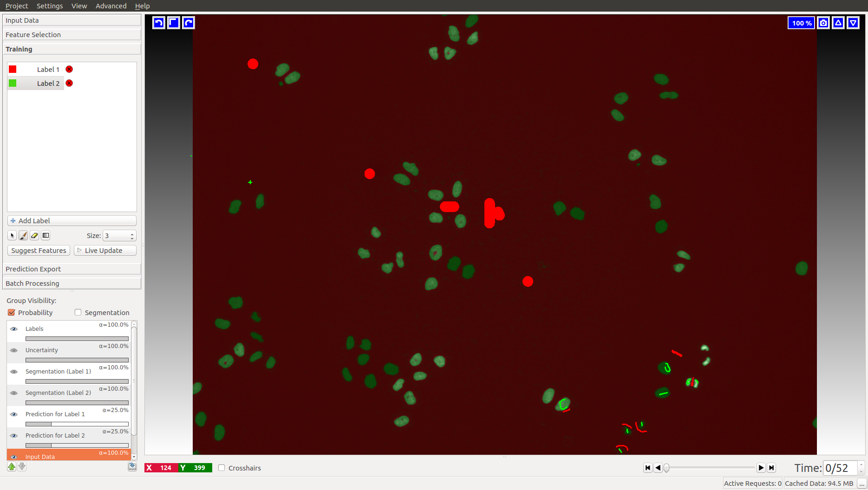Screen dimensions: 868x490
Task: Click the Time 0/52 input field
Action: click(x=840, y=468)
